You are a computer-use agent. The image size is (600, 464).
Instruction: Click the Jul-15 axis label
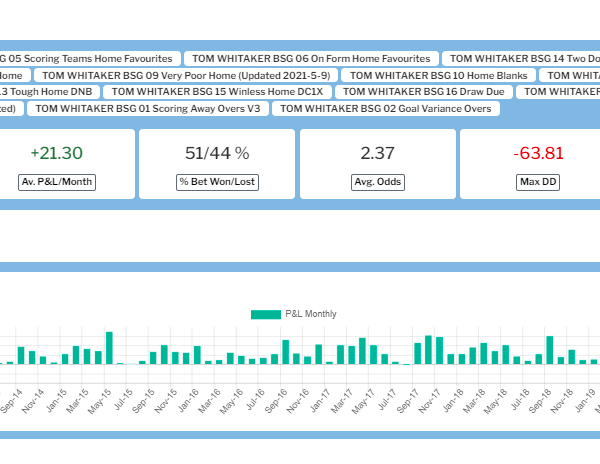pos(124,400)
